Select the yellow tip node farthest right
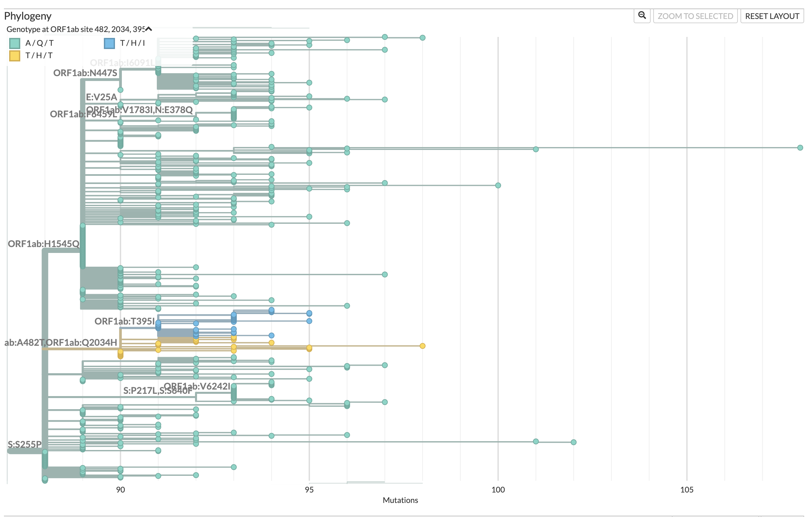Viewport: 812px width, 517px height. pos(423,346)
